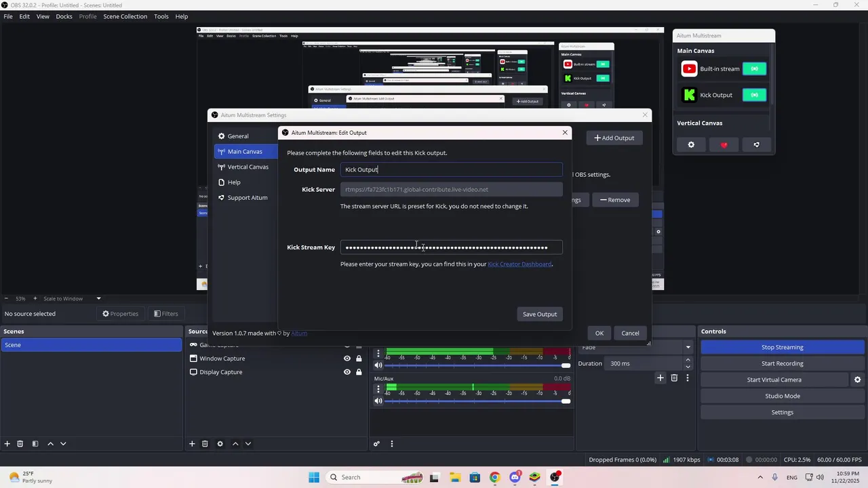Decrease transition duration with down arrow
The width and height of the screenshot is (868, 488).
[x=688, y=367]
